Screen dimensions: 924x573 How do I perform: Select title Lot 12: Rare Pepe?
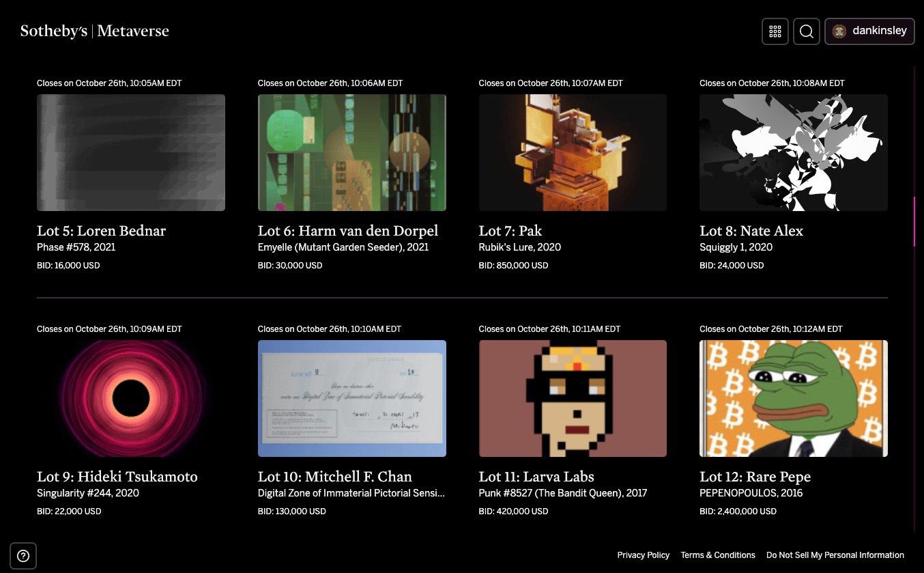click(x=755, y=477)
